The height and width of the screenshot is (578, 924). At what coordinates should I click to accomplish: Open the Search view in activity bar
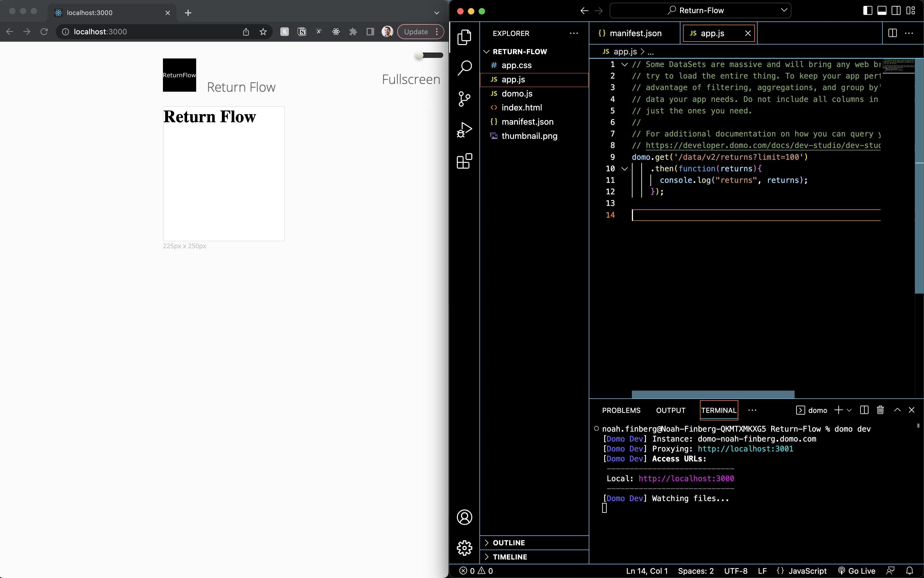464,68
